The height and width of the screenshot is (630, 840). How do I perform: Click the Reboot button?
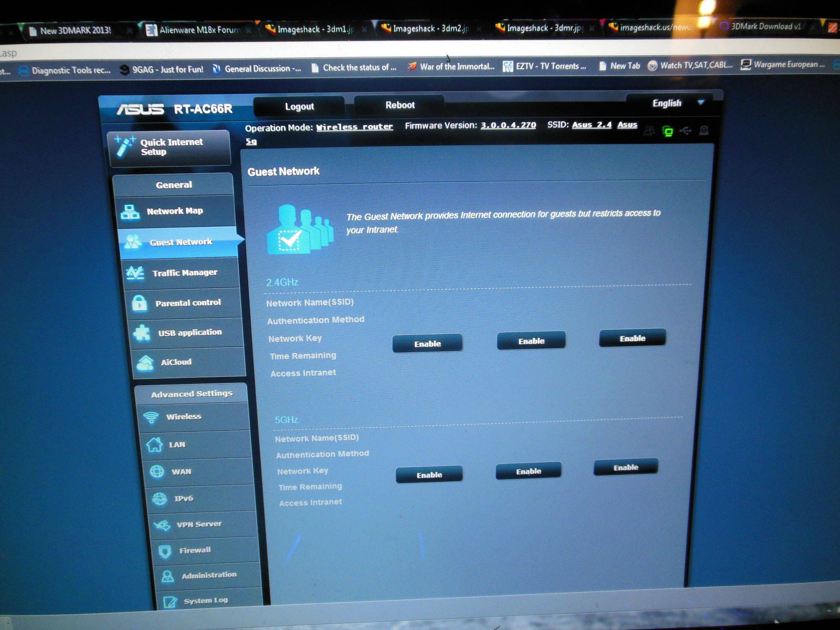tap(400, 105)
